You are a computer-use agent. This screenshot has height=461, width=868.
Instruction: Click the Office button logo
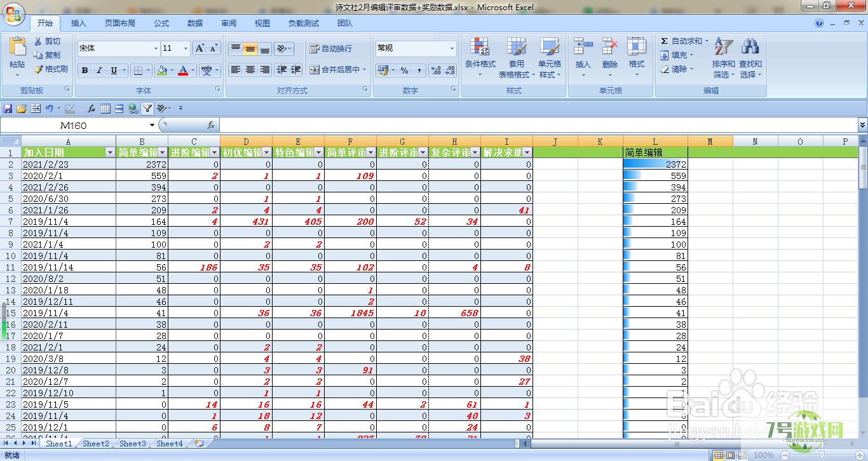coord(13,14)
